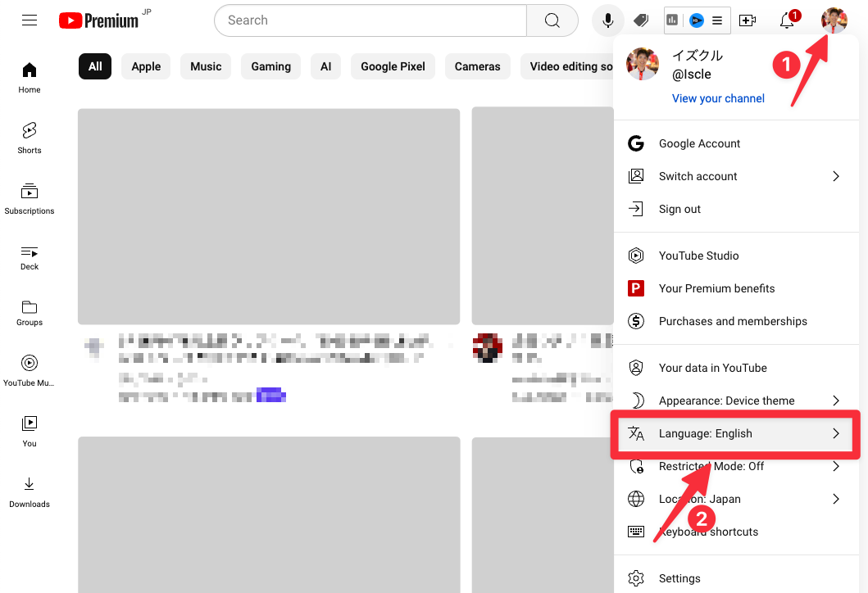Select the AI filter chip
Viewport: 868px width, 593px height.
click(x=326, y=66)
